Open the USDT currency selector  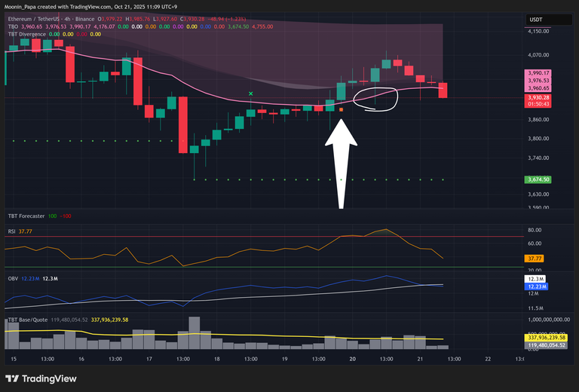538,20
